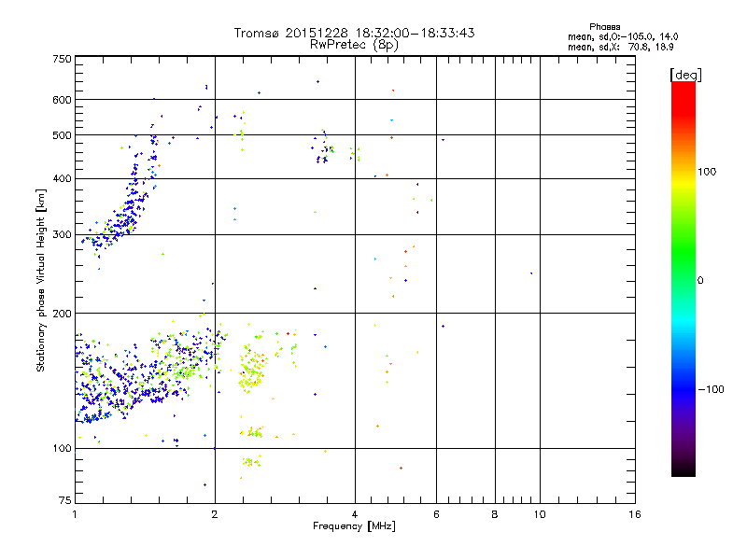Click the x-axis tick label '8'
The width and height of the screenshot is (747, 560).
pyautogui.click(x=495, y=514)
